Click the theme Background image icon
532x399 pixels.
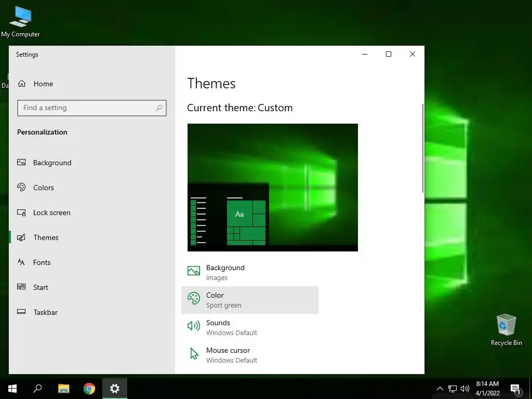(194, 270)
